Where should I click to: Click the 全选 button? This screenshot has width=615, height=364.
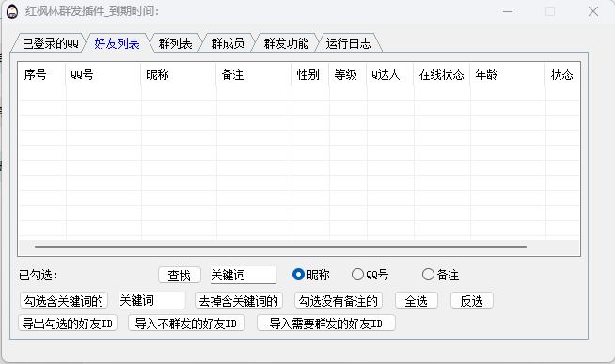pyautogui.click(x=417, y=301)
